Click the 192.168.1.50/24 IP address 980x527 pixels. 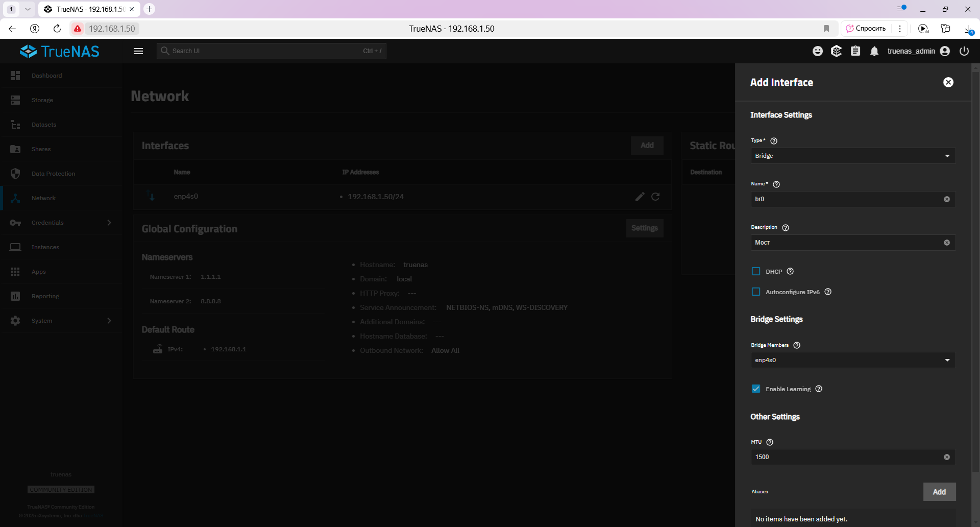376,197
